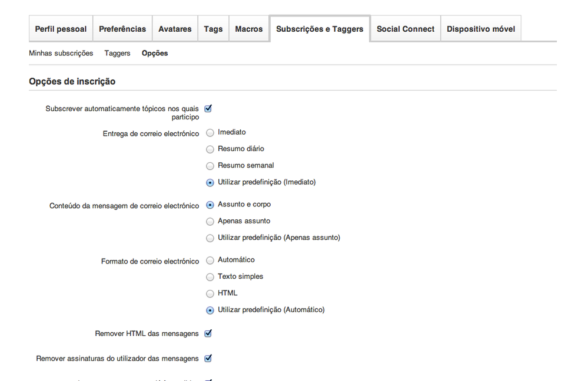This screenshot has width=588, height=381.
Task: Select Resumo semanal radio button
Action: coord(210,166)
